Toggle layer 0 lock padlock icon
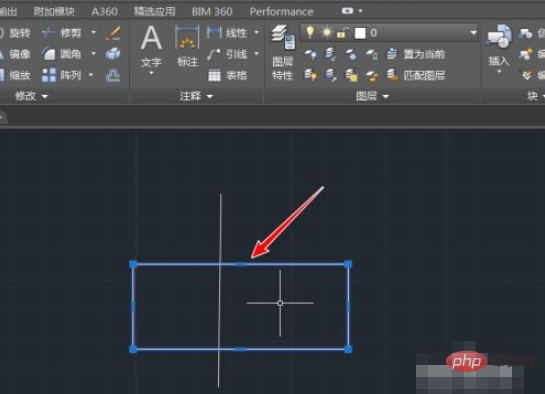The width and height of the screenshot is (545, 394). point(342,33)
